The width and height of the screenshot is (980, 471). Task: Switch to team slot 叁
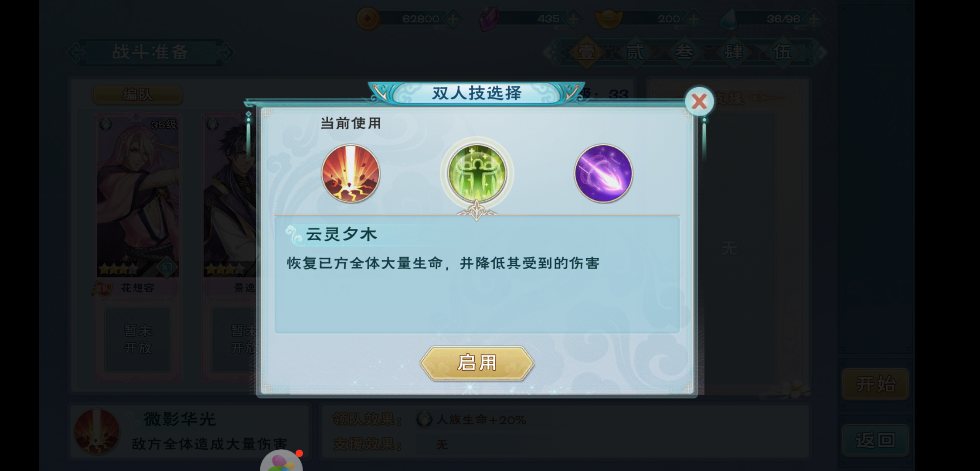[x=684, y=52]
